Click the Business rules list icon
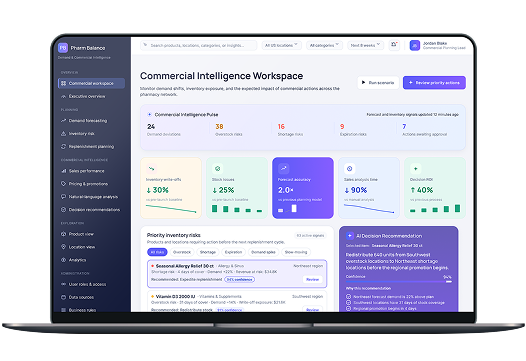The width and height of the screenshot is (526, 361). pyautogui.click(x=63, y=310)
